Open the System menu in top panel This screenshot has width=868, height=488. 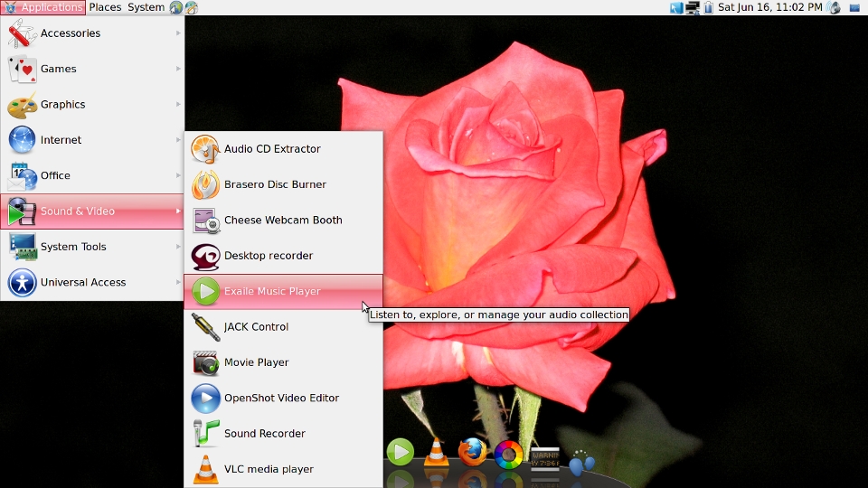point(146,7)
